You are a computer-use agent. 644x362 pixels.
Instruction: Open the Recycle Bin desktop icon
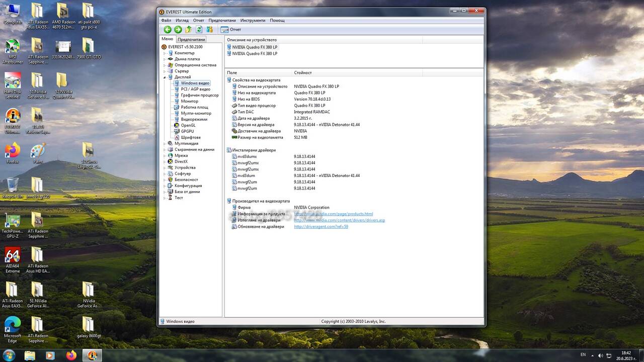pyautogui.click(x=13, y=188)
